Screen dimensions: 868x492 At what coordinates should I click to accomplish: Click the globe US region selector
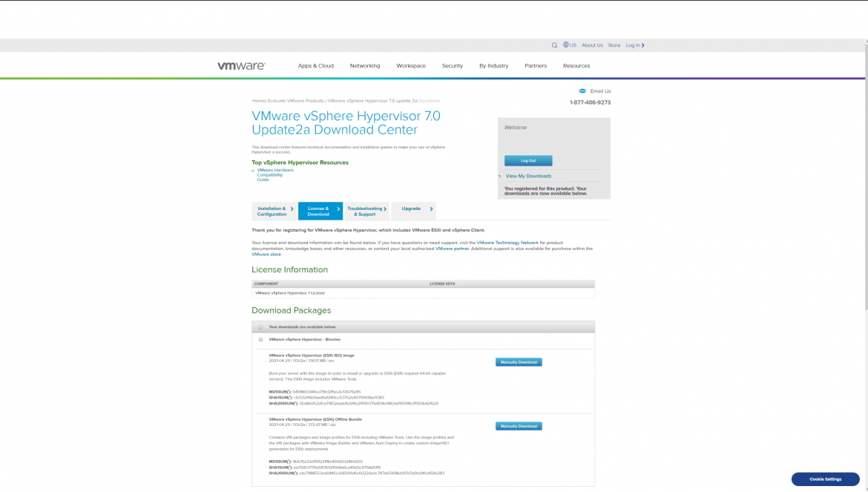pyautogui.click(x=570, y=45)
